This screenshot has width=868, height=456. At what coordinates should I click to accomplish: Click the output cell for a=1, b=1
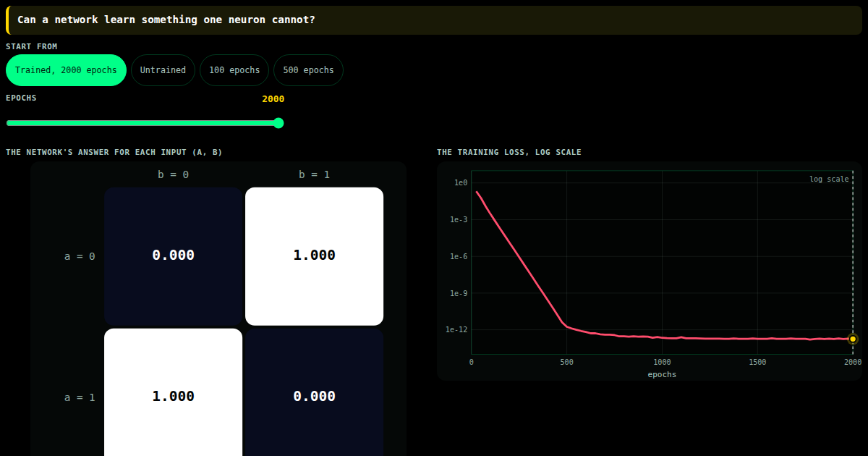point(314,392)
